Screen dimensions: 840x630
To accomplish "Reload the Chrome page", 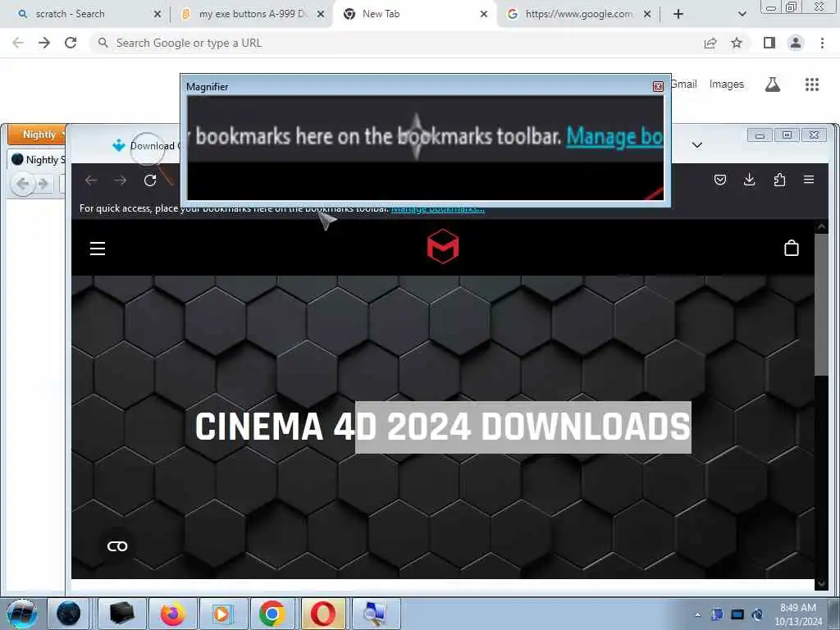I will (x=71, y=43).
